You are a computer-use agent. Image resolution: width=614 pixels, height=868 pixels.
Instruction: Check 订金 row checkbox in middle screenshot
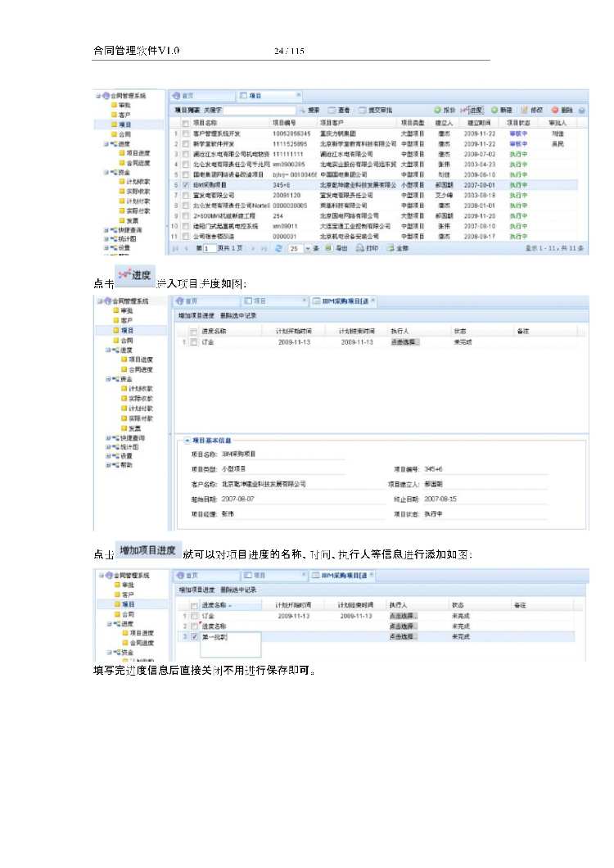pyautogui.click(x=193, y=342)
